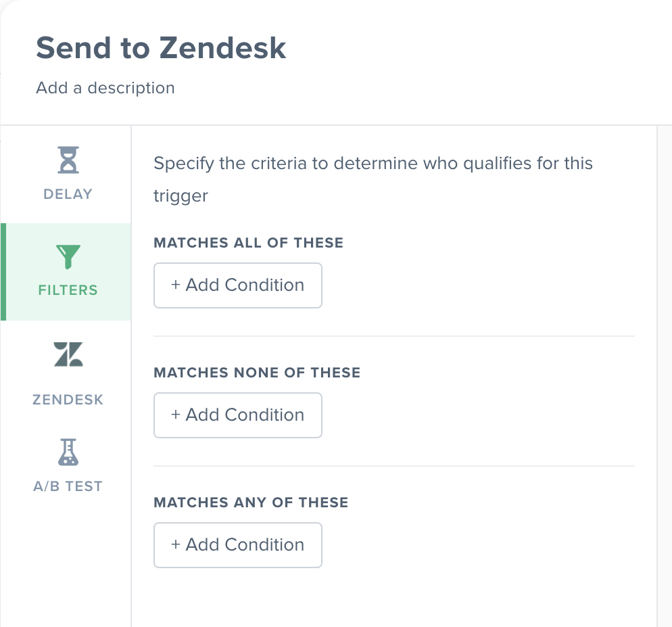Select the A/B Test flask icon
This screenshot has width=672, height=627.
tap(68, 452)
